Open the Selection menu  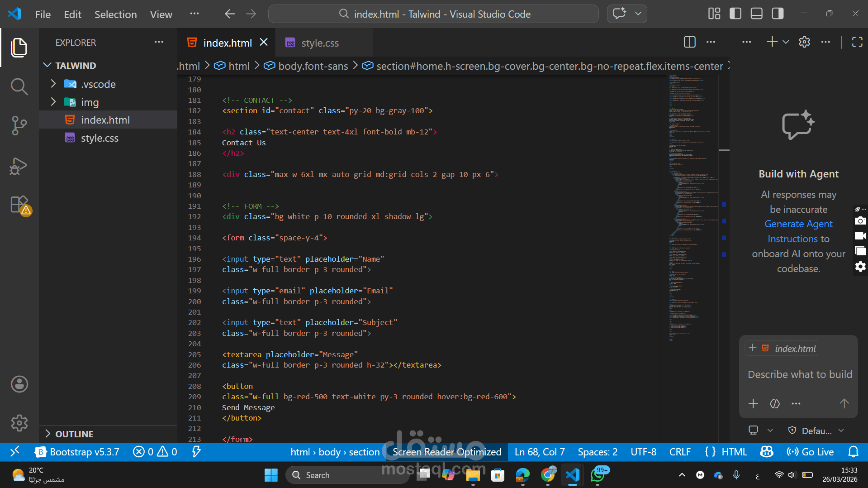(x=115, y=14)
